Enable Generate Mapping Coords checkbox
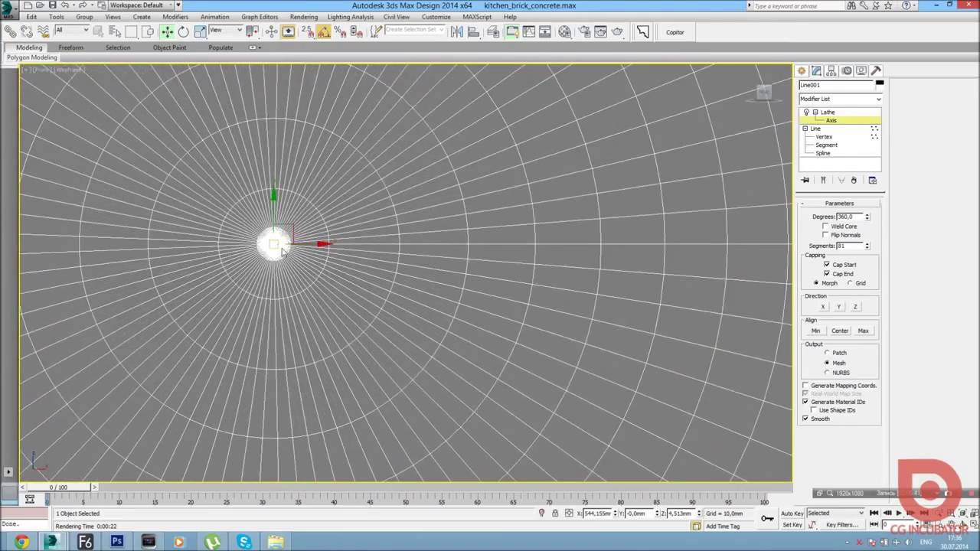The height and width of the screenshot is (551, 980). [x=805, y=386]
